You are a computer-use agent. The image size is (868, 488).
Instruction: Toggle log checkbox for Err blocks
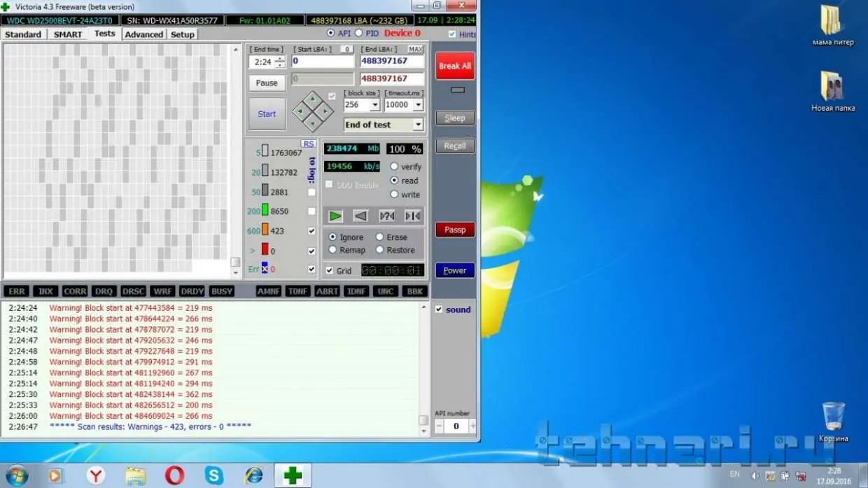point(311,269)
